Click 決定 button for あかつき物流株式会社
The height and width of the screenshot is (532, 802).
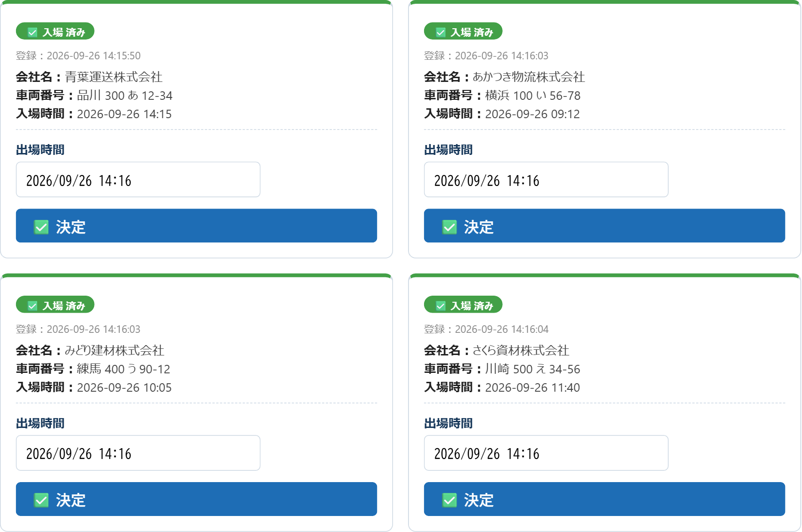coord(604,226)
